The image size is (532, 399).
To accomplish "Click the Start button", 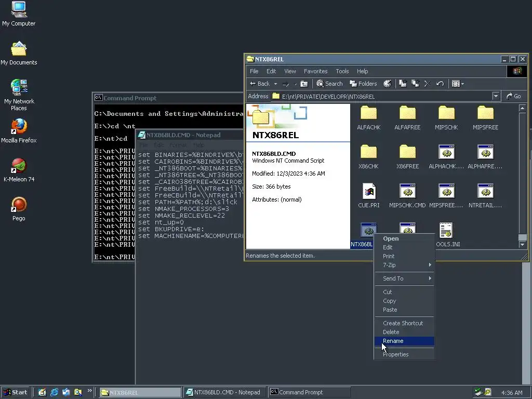I will (15, 392).
